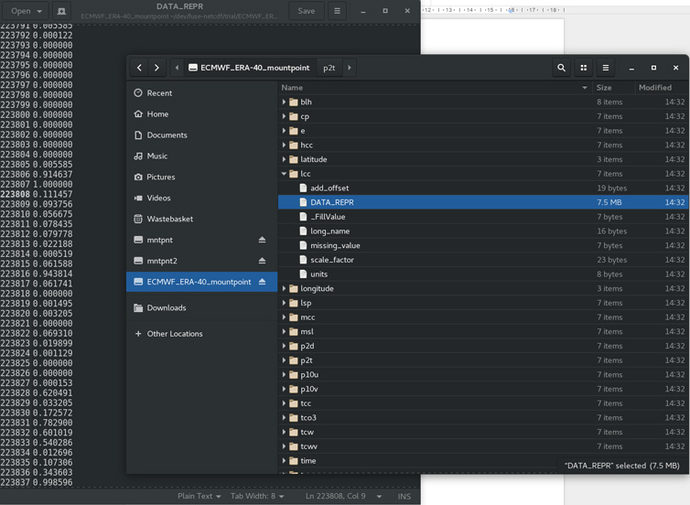Expand the p10u folder

click(284, 375)
